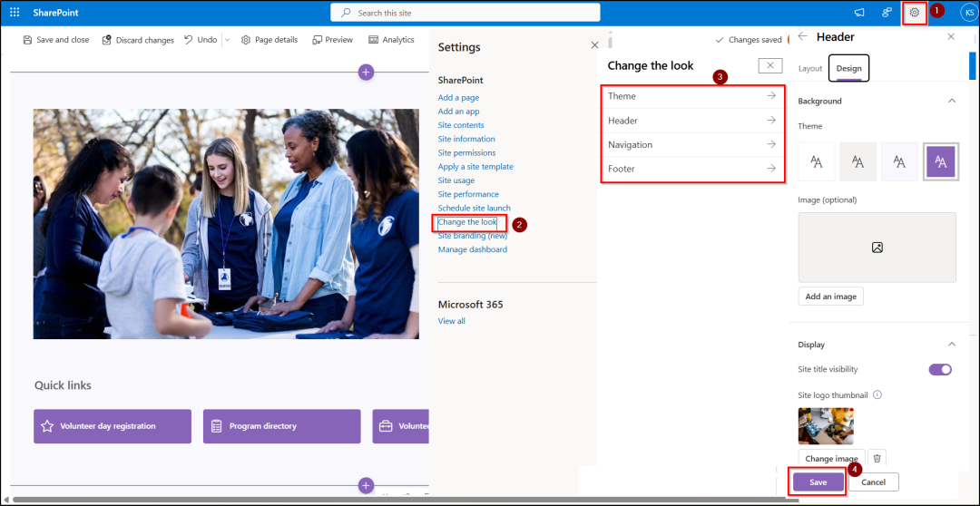980x506 pixels.
Task: Click View all under Microsoft 365
Action: (x=451, y=321)
